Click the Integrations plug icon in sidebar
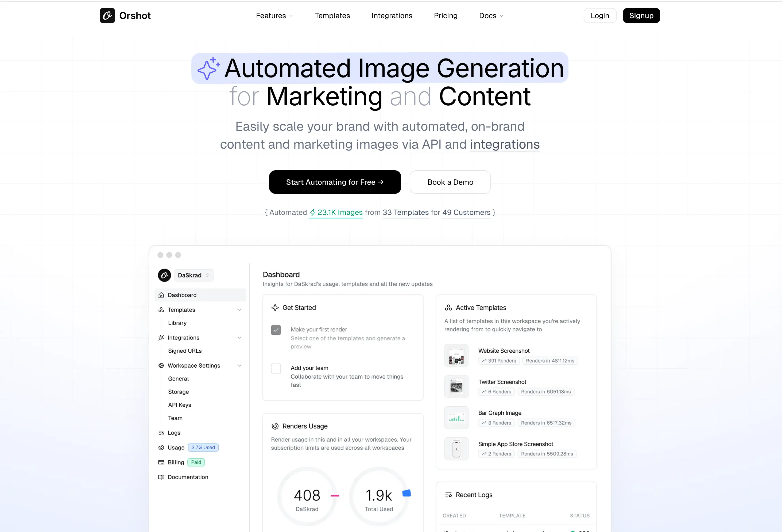The image size is (782, 532). pos(161,337)
